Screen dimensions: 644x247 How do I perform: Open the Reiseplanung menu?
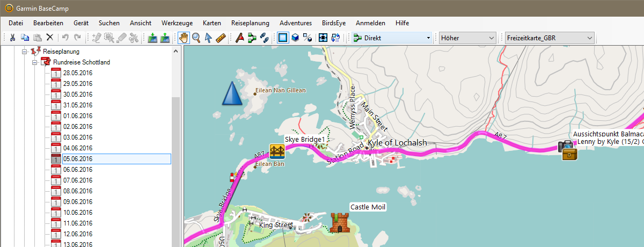[x=250, y=23]
